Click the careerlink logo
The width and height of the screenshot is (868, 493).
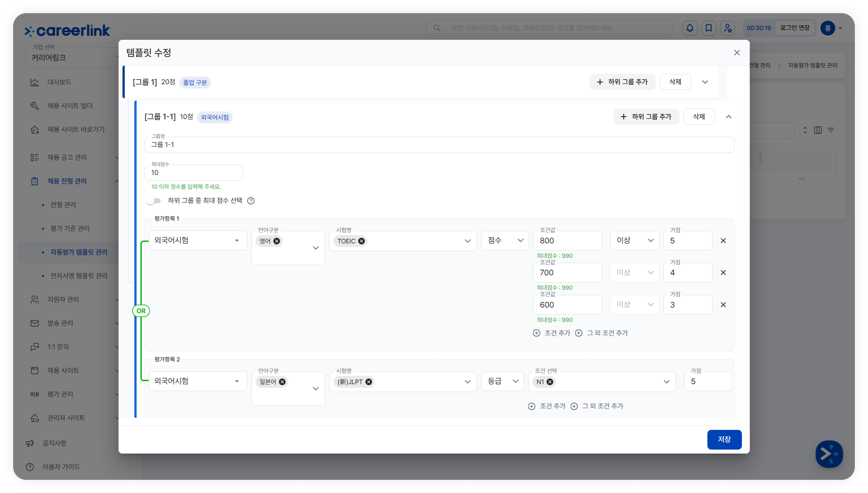[67, 31]
